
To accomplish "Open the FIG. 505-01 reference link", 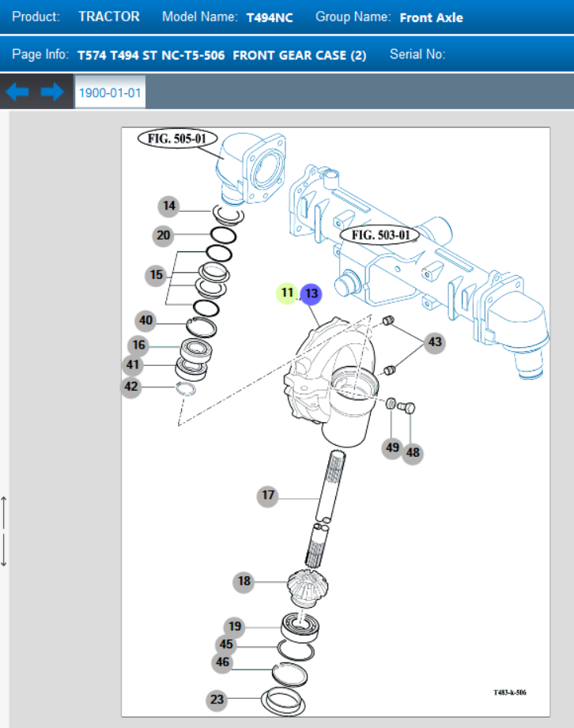I will pyautogui.click(x=177, y=139).
